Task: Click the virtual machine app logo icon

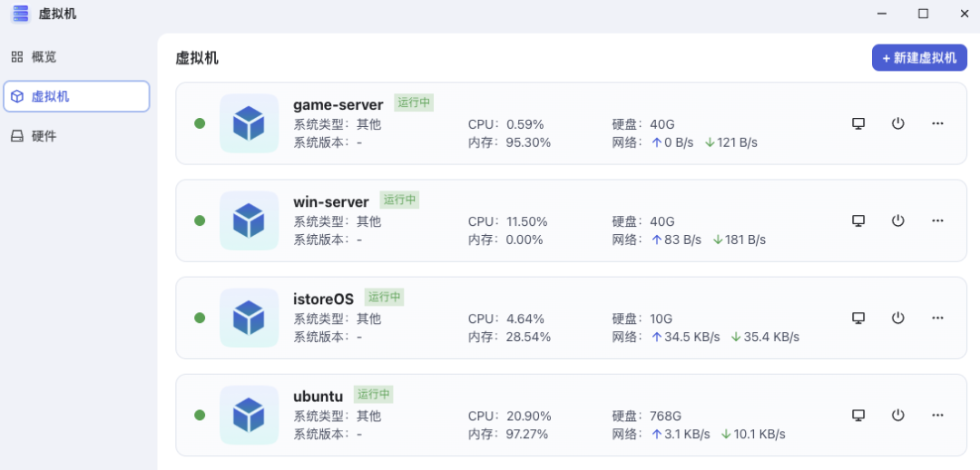Action: coord(21,14)
